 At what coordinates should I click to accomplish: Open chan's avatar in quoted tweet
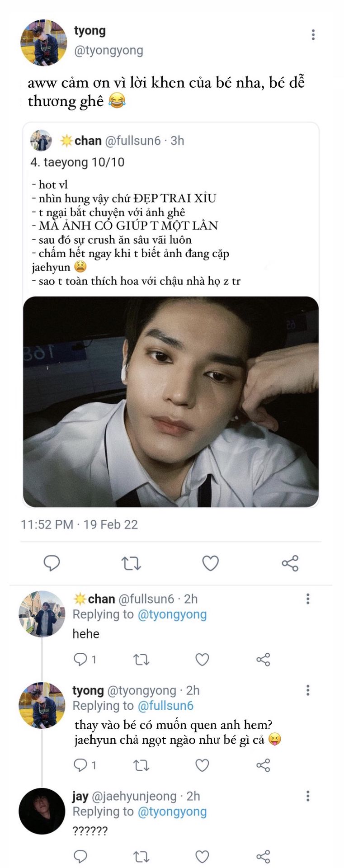pyautogui.click(x=41, y=141)
